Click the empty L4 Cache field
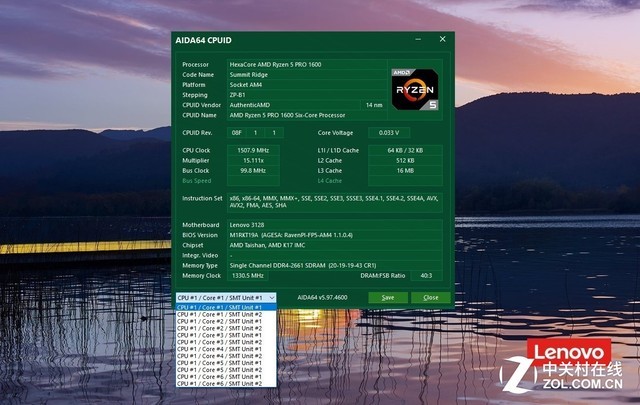This screenshot has width=640, height=405. coord(405,181)
